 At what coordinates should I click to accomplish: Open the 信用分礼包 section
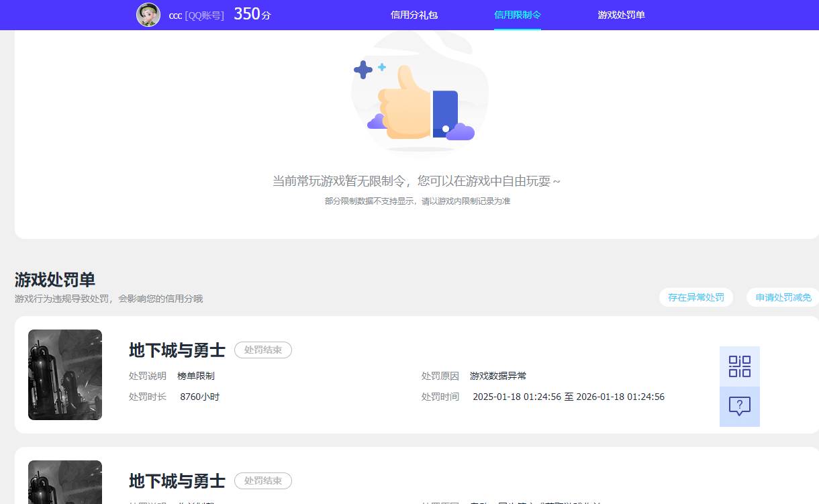(x=414, y=15)
